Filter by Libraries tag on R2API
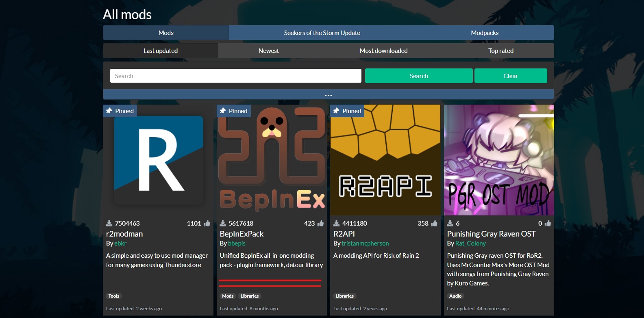The width and height of the screenshot is (644, 318). pos(345,296)
